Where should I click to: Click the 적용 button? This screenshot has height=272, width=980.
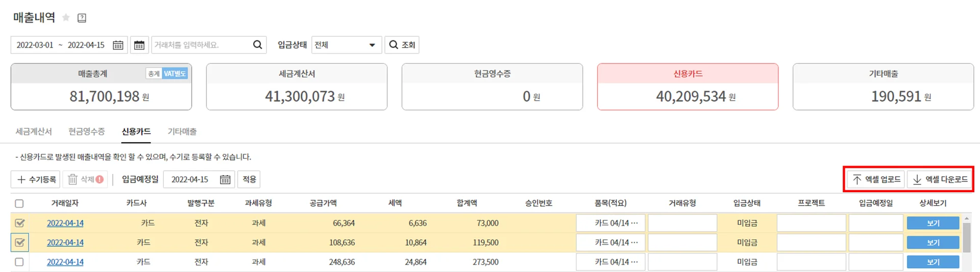[x=249, y=179]
